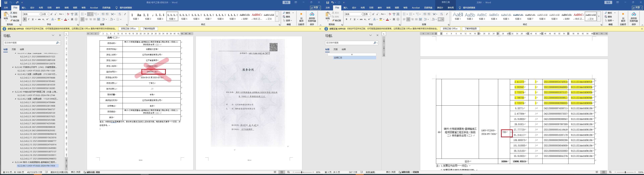Show paragraph marks in left Word window

coord(125,14)
